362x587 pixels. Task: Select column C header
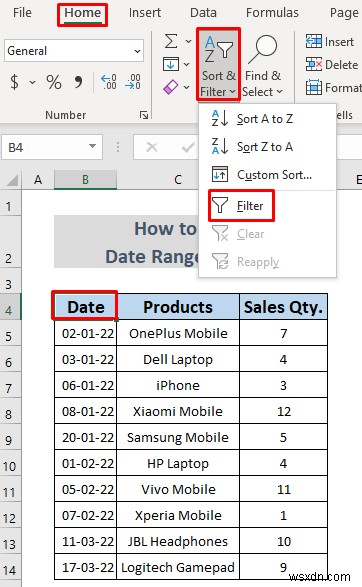click(x=178, y=180)
